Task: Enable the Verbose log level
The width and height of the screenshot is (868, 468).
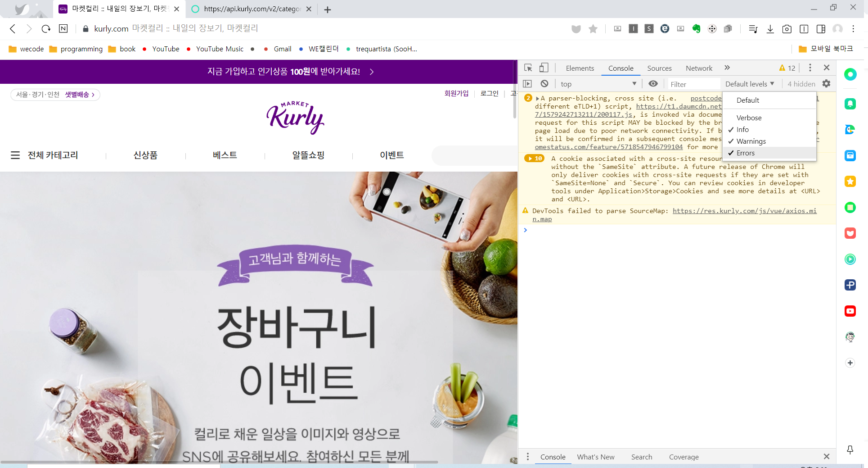Action: (x=769, y=118)
